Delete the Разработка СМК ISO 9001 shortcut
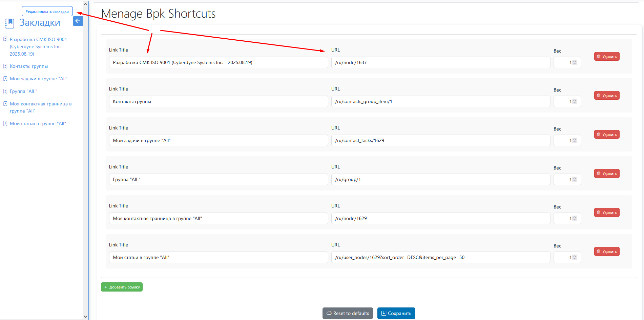The height and width of the screenshot is (320, 644). [x=606, y=57]
